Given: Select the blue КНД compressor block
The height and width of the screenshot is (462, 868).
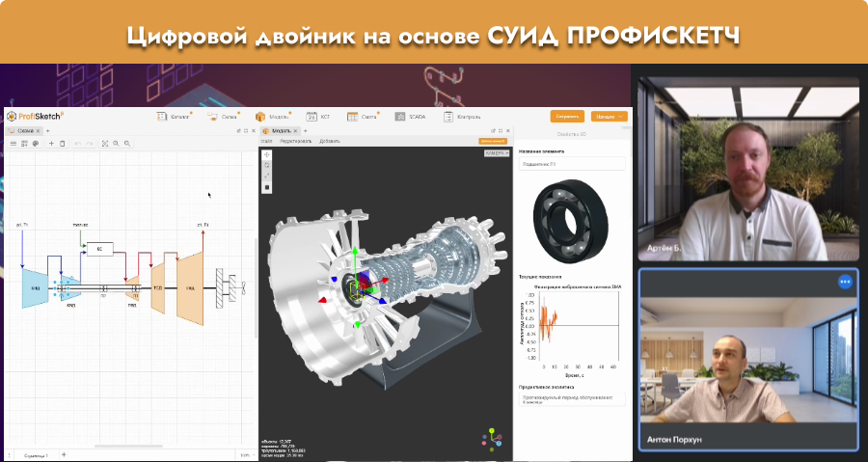Looking at the screenshot, I should point(35,287).
